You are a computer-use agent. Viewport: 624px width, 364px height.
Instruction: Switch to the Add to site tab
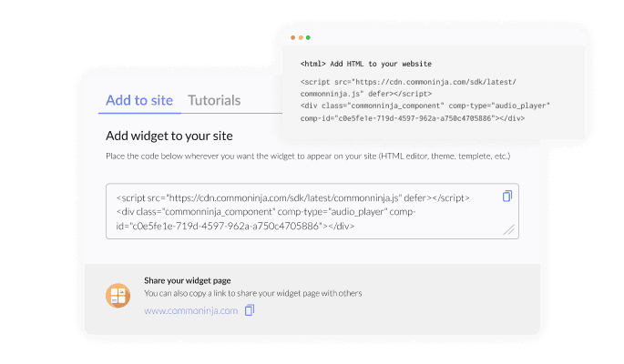click(139, 100)
